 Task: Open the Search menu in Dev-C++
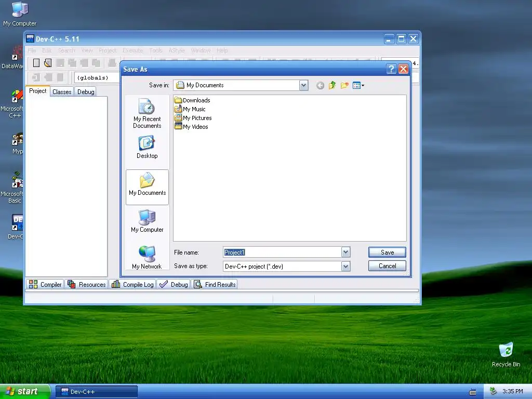point(66,50)
